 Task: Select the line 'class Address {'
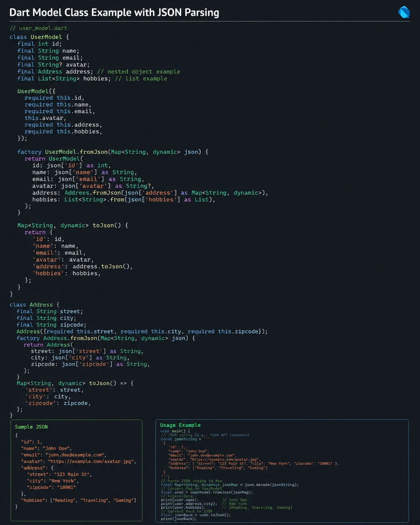[34, 305]
